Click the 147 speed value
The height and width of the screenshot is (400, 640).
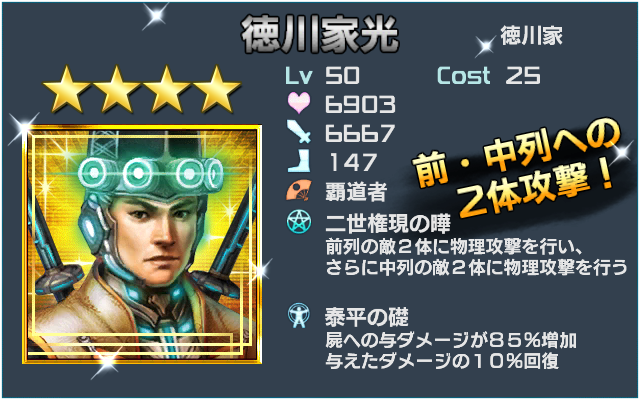click(x=353, y=162)
